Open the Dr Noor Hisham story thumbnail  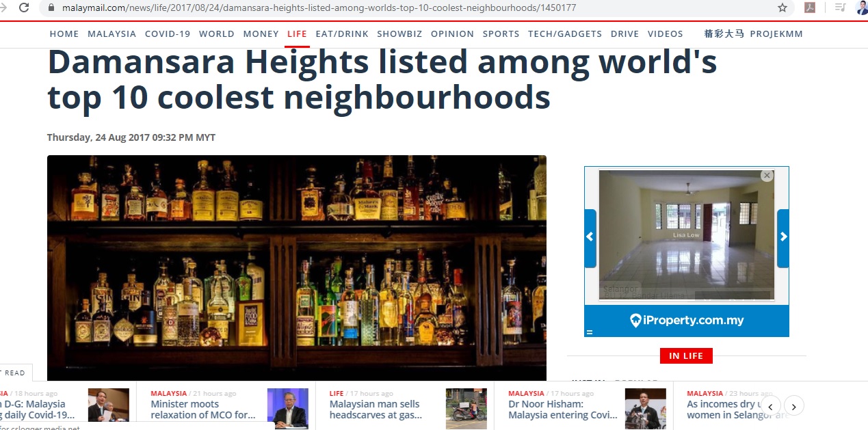645,408
